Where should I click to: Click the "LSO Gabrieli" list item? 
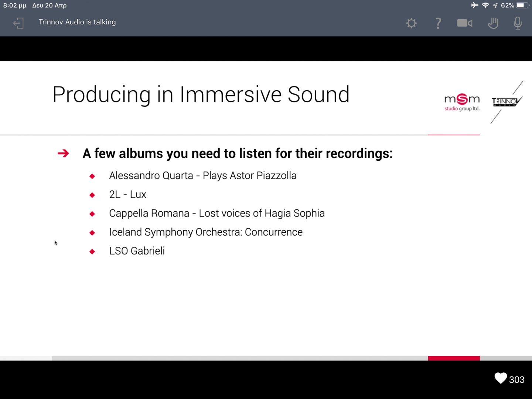pyautogui.click(x=137, y=251)
